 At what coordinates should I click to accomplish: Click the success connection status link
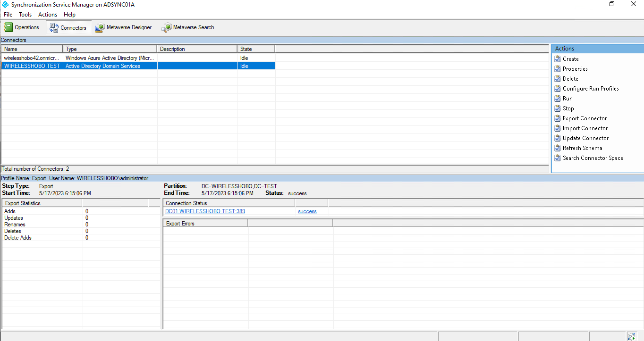coord(307,211)
